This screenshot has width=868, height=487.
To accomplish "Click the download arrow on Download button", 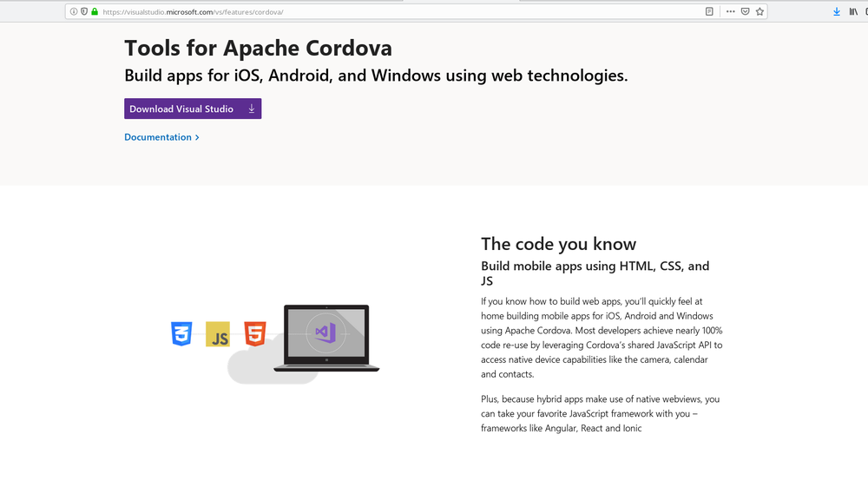I will (x=252, y=109).
